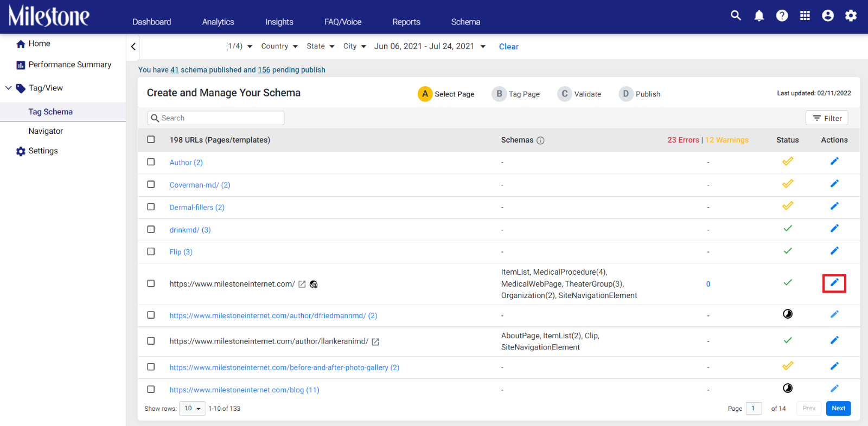This screenshot has height=426, width=868.
Task: Check the Dermal-fillers (2) checkbox
Action: [x=151, y=207]
